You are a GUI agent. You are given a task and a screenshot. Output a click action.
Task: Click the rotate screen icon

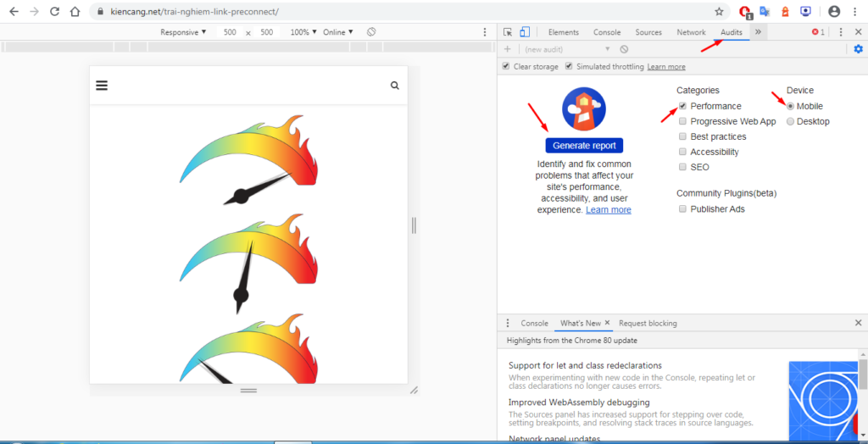371,32
